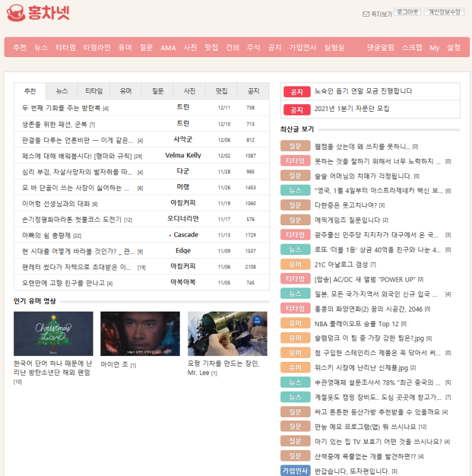The image size is (472, 476).
Task: Click author name Edge
Action: 183,251
